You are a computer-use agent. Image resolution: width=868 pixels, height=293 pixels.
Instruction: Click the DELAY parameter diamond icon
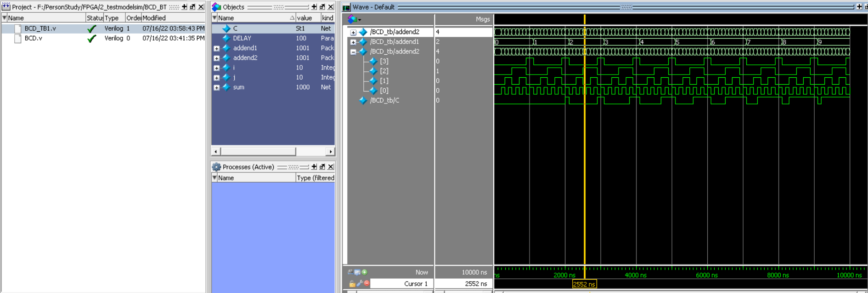click(x=226, y=38)
